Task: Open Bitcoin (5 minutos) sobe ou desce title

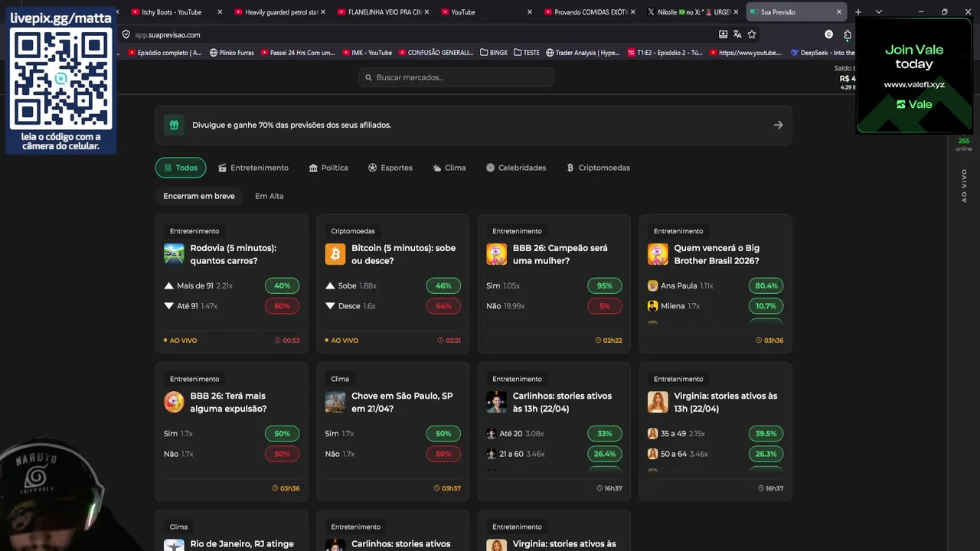Action: 403,254
